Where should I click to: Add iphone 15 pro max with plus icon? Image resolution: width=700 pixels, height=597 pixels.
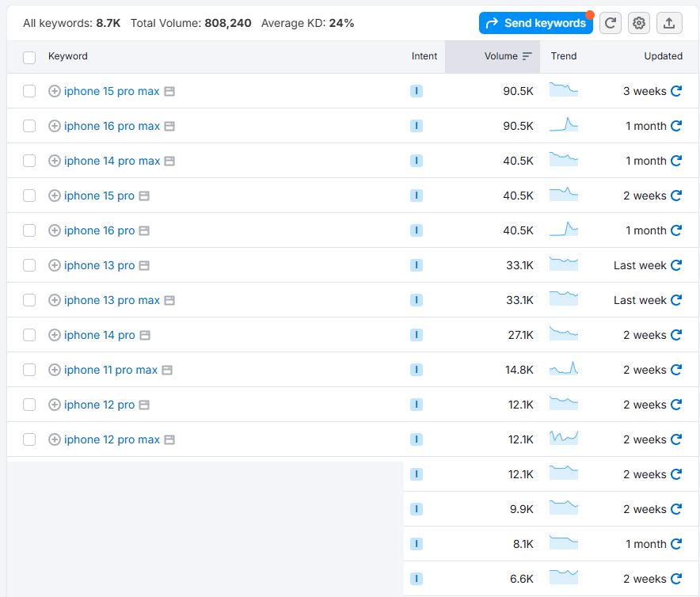[55, 91]
